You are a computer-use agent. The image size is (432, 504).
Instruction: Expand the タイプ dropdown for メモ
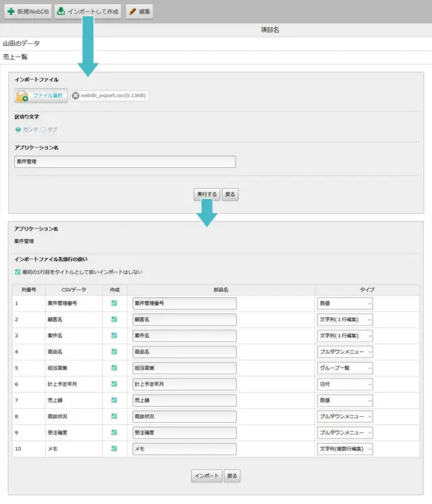(x=345, y=449)
